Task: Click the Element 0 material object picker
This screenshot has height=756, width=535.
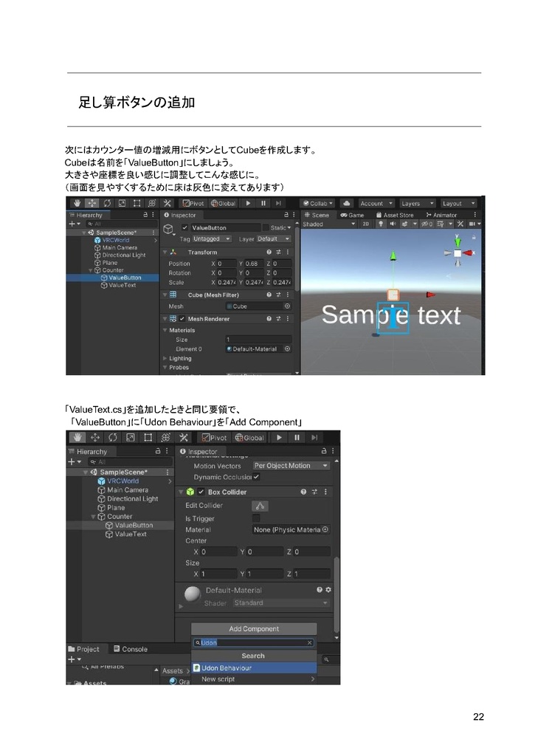Action: coord(287,348)
